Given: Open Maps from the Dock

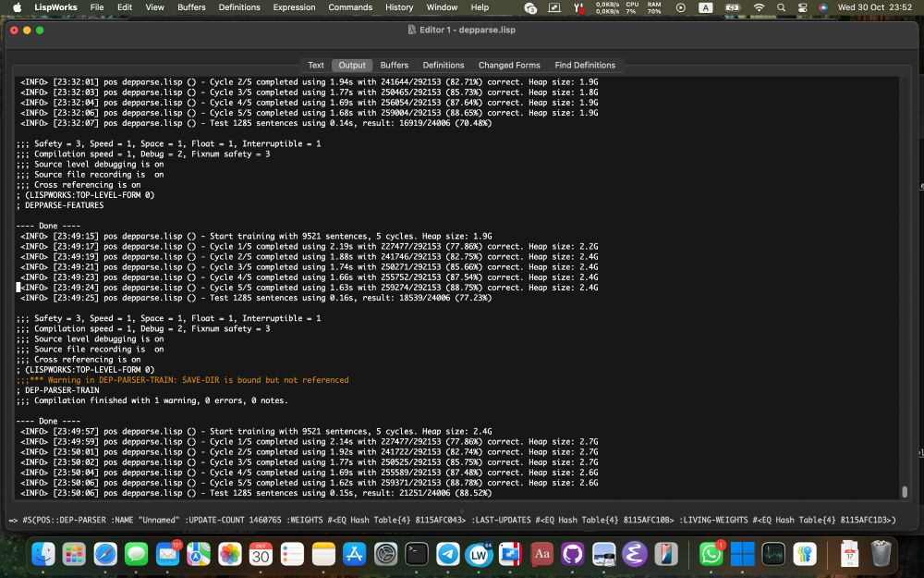Looking at the screenshot, I should click(x=199, y=554).
